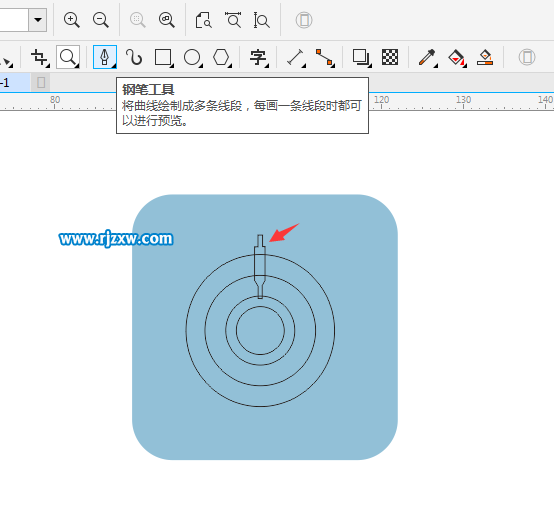Open the zoom level dropdown arrow
The image size is (554, 518).
(x=38, y=20)
